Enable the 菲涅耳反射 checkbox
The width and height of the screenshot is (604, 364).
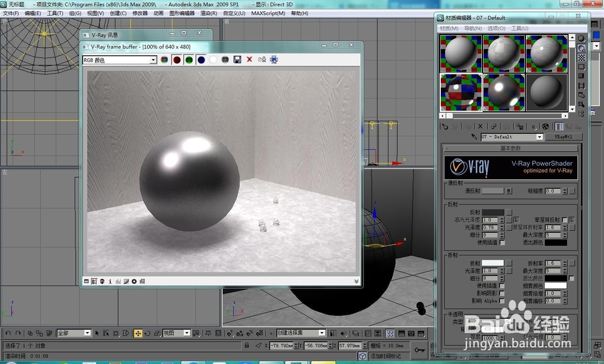pyautogui.click(x=565, y=220)
